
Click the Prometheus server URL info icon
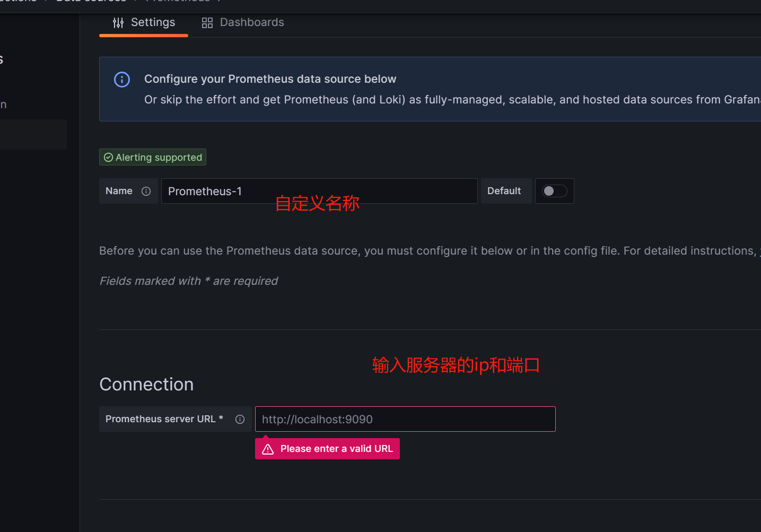[x=240, y=420]
